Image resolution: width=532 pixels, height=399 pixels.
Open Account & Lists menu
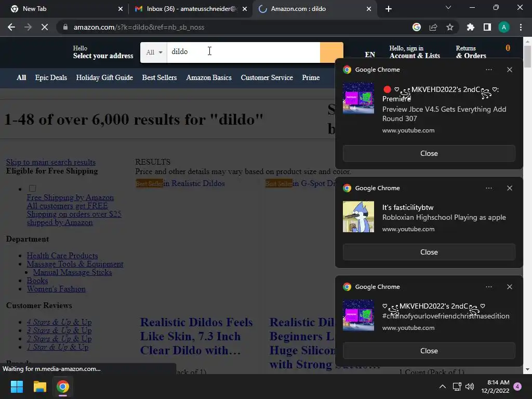click(x=415, y=52)
